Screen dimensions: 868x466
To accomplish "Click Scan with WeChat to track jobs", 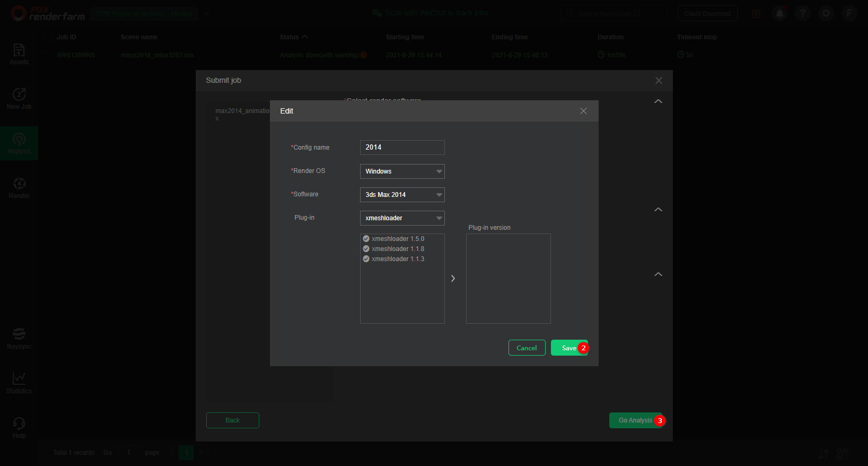I will point(436,13).
